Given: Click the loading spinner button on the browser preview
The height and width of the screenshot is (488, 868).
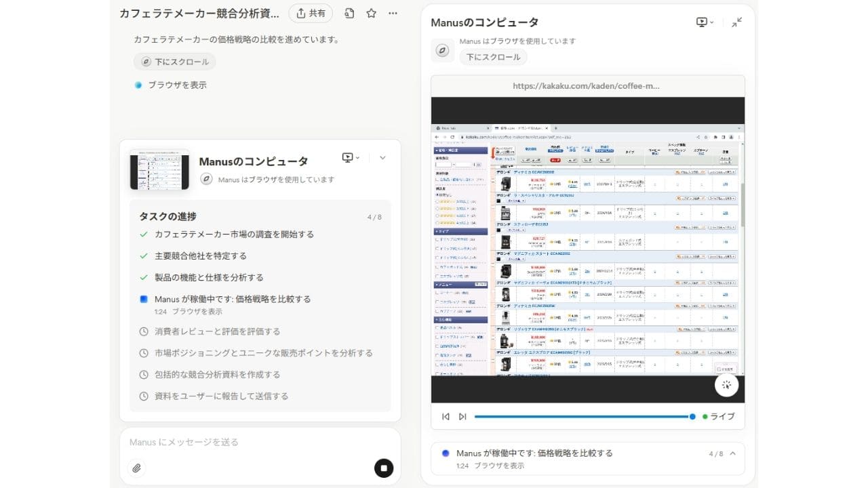Looking at the screenshot, I should [x=726, y=385].
